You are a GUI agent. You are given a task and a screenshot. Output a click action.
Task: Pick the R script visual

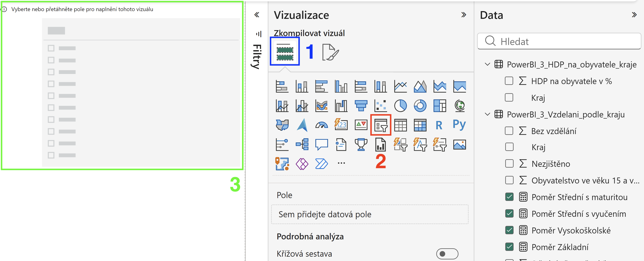pos(439,125)
